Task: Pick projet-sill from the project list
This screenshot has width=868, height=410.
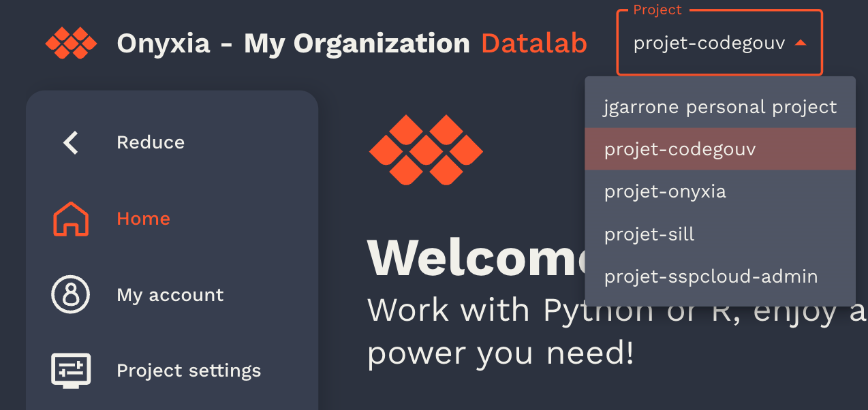Action: pyautogui.click(x=649, y=234)
